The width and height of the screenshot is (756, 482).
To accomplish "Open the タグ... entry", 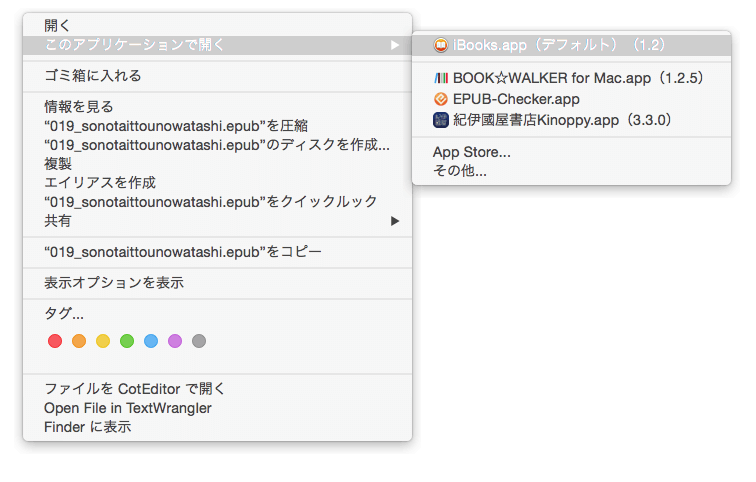I will coord(217,314).
